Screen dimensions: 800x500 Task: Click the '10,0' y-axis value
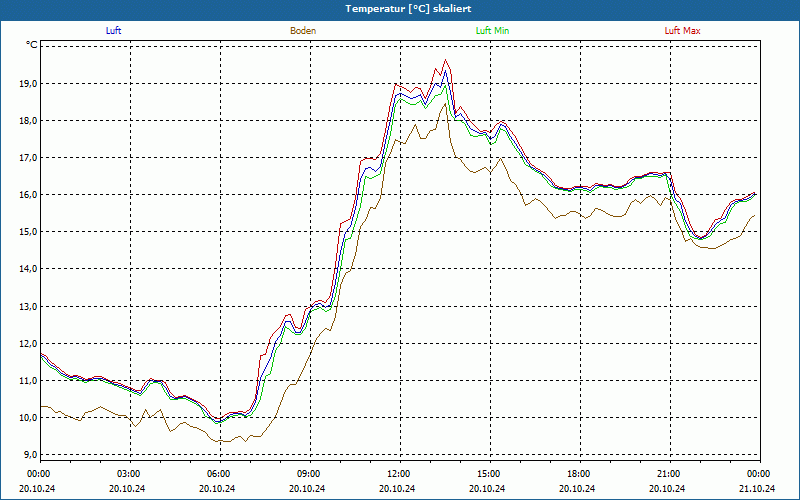(x=29, y=418)
